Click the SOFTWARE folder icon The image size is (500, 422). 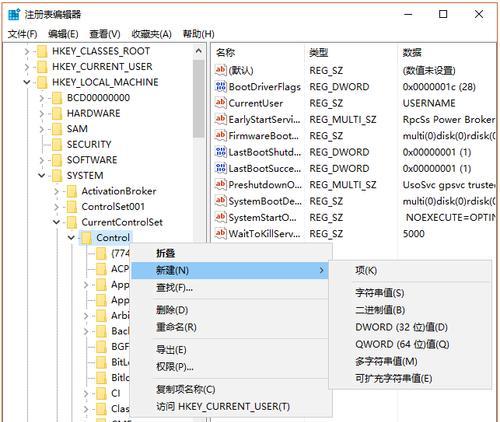coord(57,160)
